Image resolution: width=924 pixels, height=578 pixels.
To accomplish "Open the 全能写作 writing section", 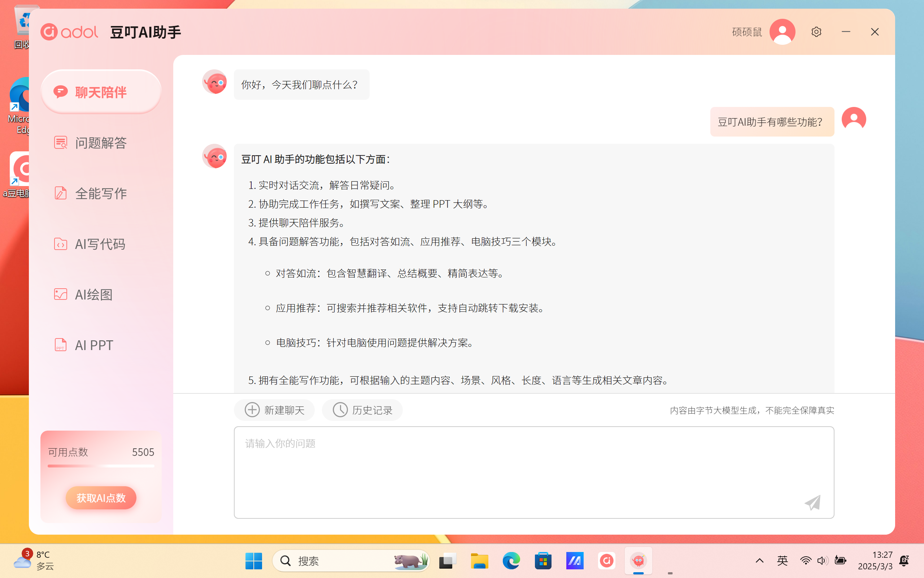I will [x=101, y=193].
